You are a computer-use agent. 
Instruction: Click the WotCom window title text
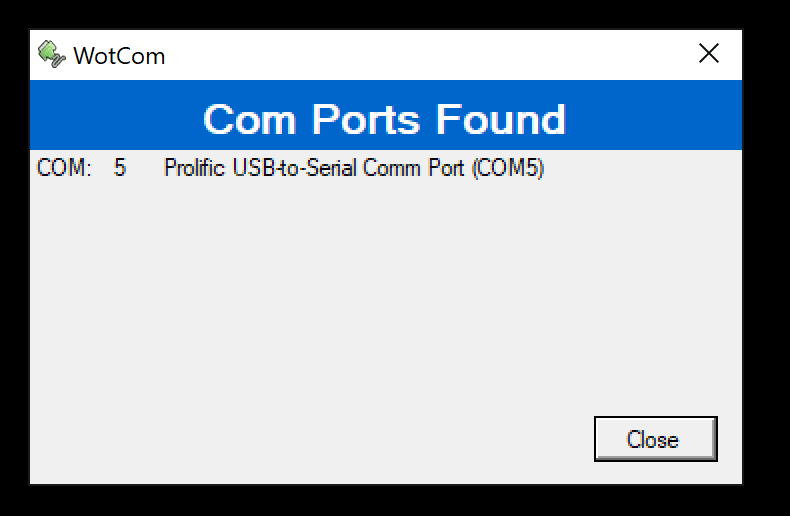coord(119,55)
